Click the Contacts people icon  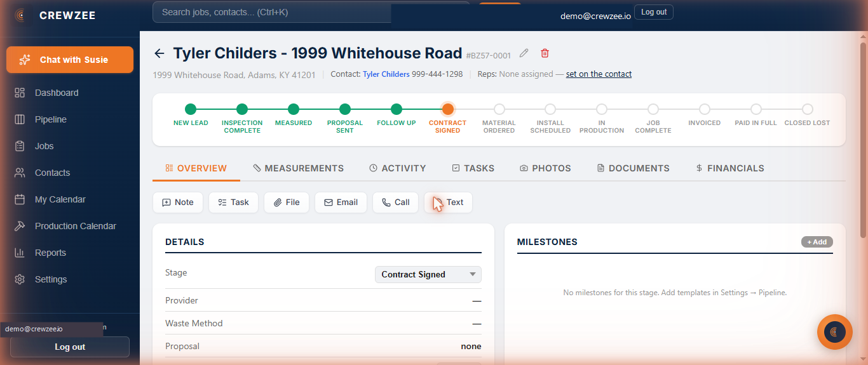20,173
